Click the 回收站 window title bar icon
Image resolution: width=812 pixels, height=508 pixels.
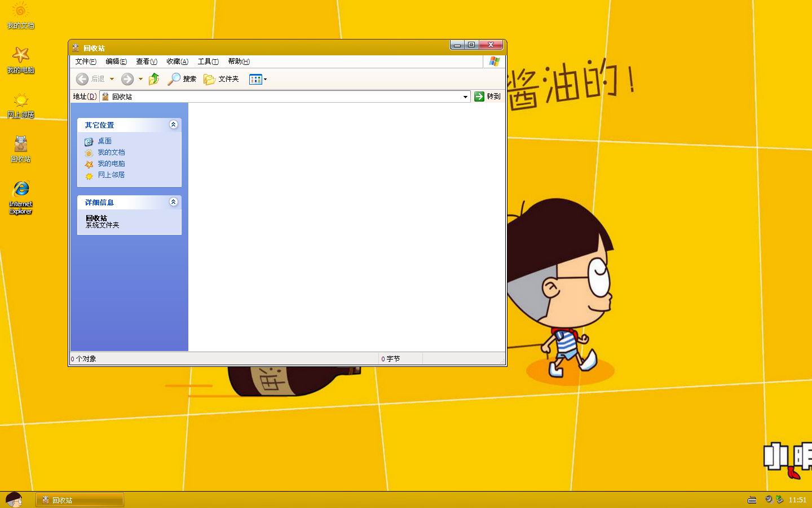click(x=76, y=48)
